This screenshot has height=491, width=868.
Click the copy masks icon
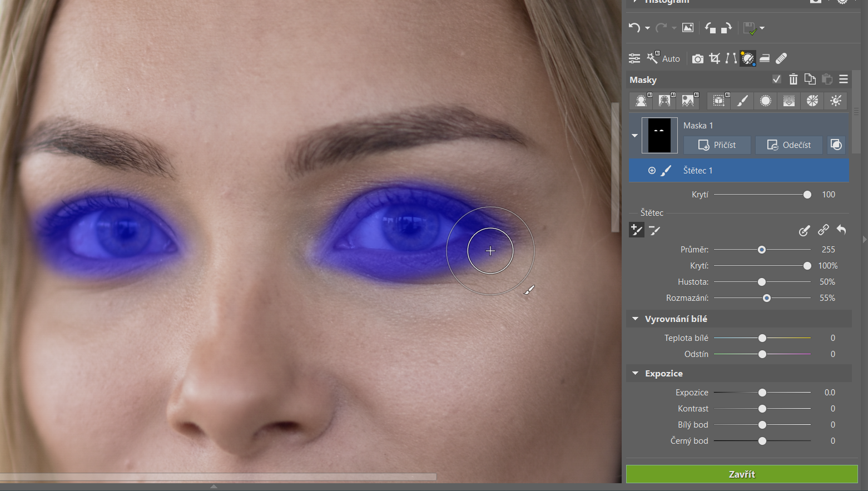(x=810, y=80)
